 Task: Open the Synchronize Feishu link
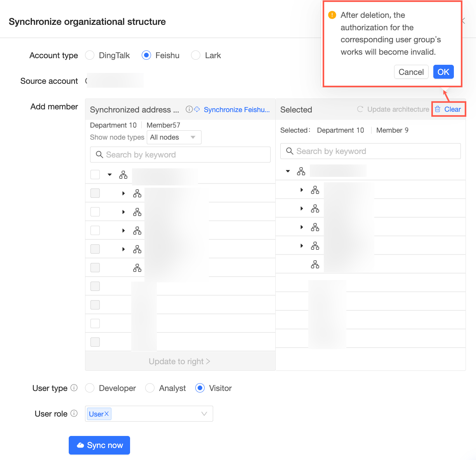[x=236, y=110]
